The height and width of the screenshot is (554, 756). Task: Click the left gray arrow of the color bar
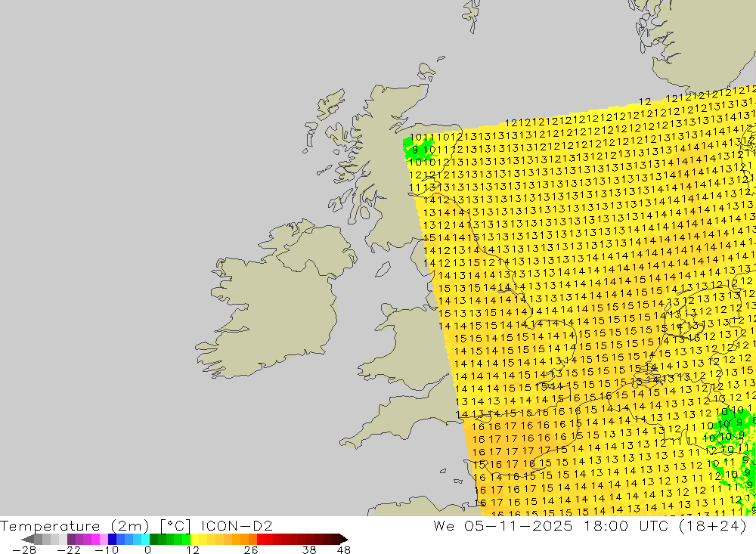coord(27,539)
